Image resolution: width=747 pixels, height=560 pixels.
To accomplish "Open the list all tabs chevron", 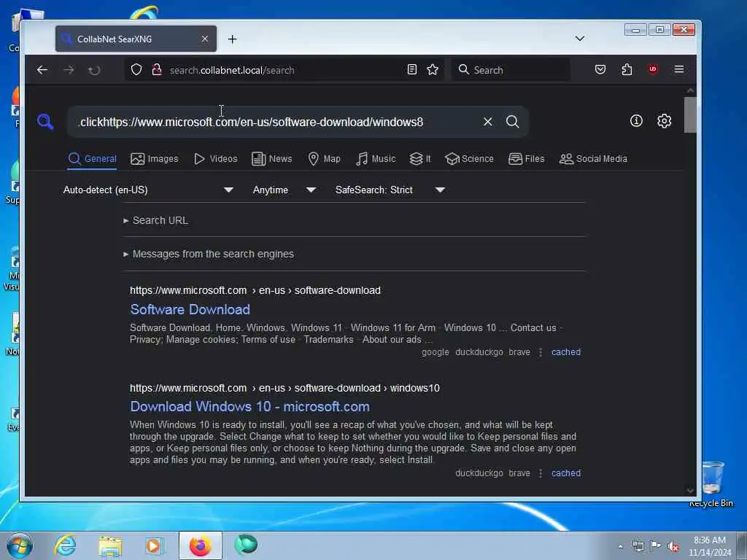I will pos(579,39).
